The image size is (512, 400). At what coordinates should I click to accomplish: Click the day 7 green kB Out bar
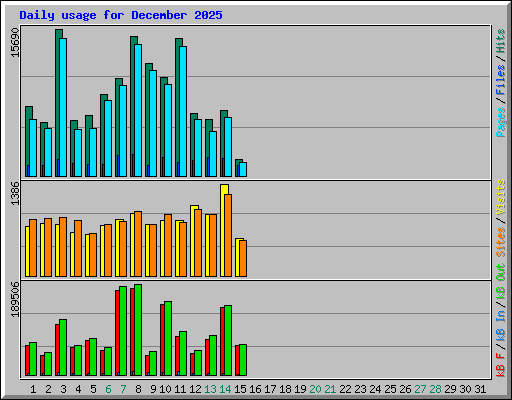[x=123, y=331]
